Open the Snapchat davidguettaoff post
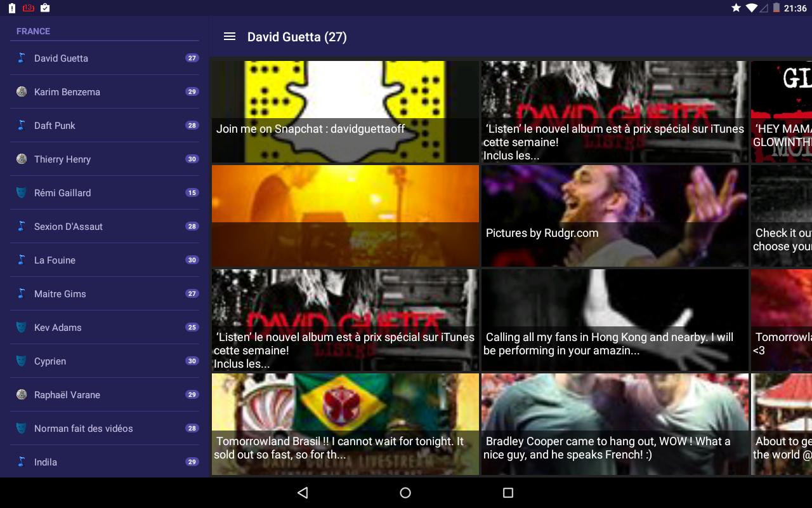 click(x=345, y=112)
